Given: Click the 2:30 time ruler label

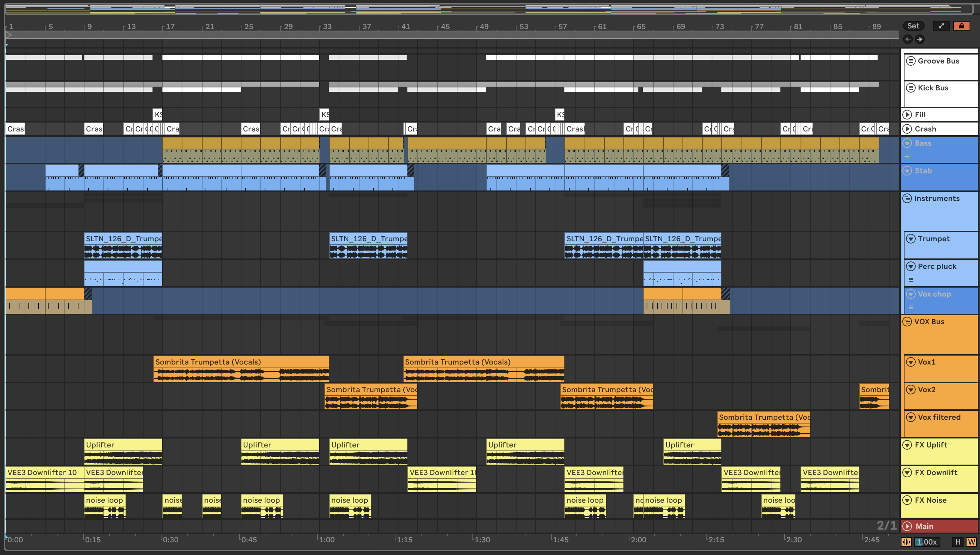Looking at the screenshot, I should point(794,540).
